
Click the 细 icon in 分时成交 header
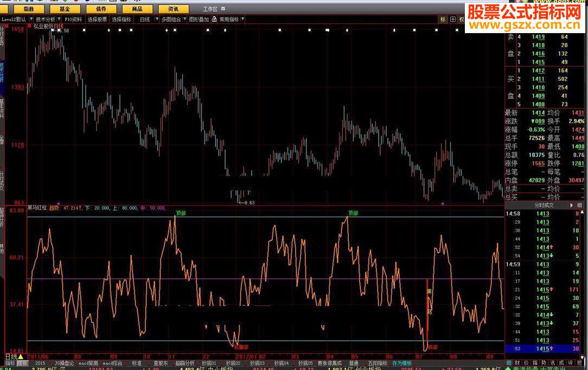pos(580,206)
